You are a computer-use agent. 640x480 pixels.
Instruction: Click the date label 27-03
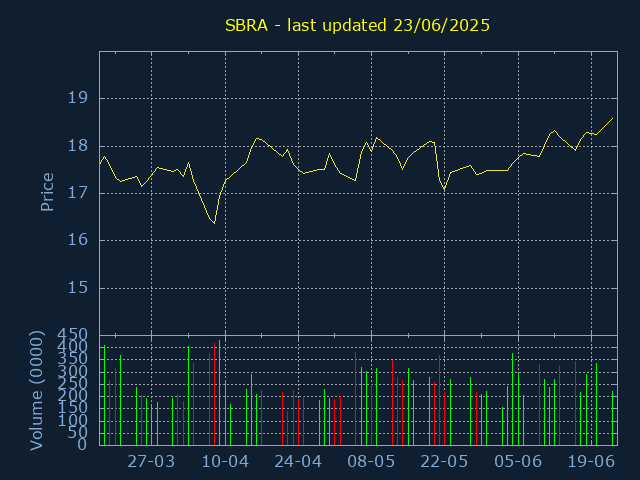(x=151, y=462)
